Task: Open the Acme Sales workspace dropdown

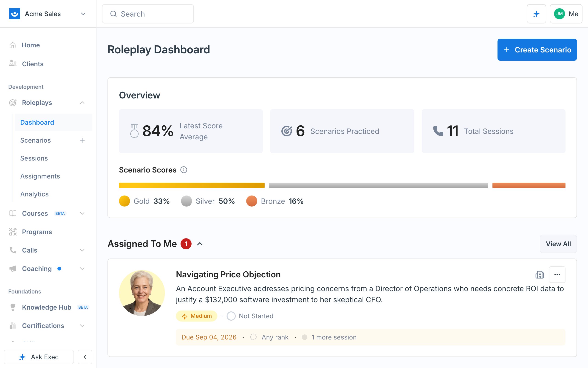Action: [x=83, y=14]
